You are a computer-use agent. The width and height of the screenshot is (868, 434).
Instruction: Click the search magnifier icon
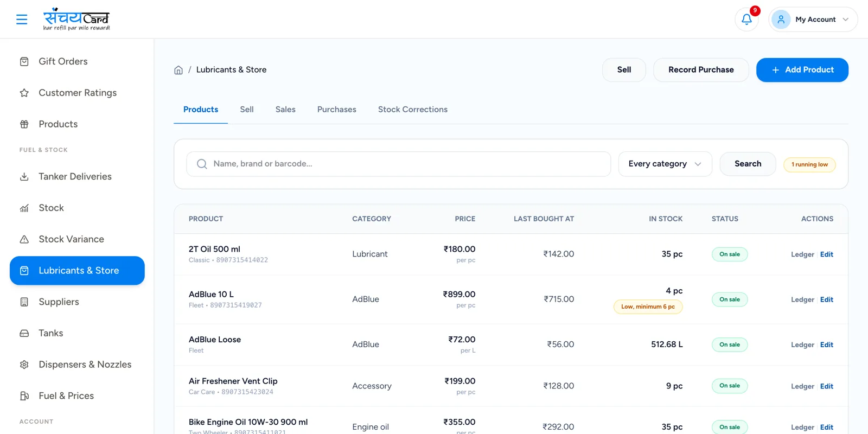(x=202, y=164)
